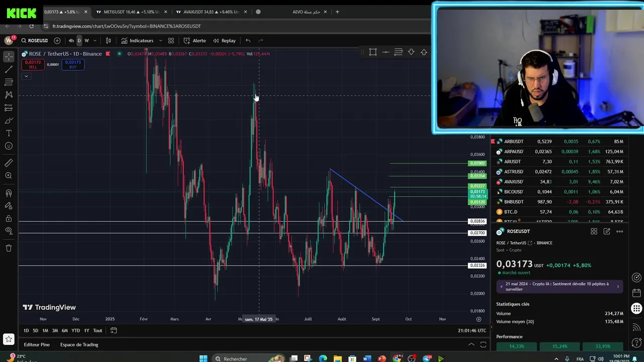Image resolution: width=644 pixels, height=362 pixels.
Task: Expand the bottom panel chevron
Action: coord(471,344)
